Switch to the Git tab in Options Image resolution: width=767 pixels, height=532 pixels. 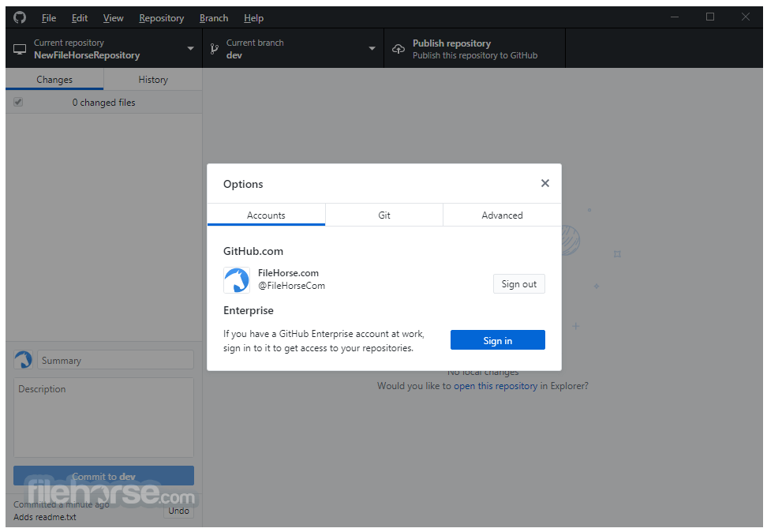(x=384, y=215)
